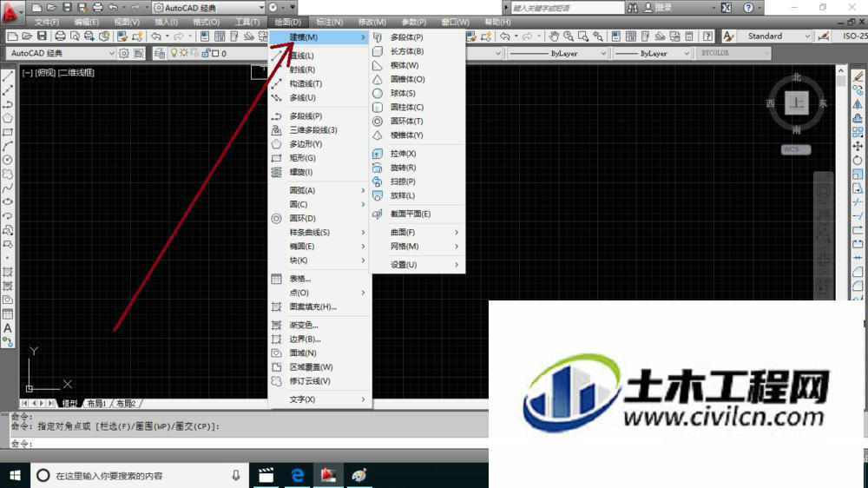The width and height of the screenshot is (868, 488).
Task: Select 多段线(P) polyline from draw menu
Action: click(x=319, y=116)
